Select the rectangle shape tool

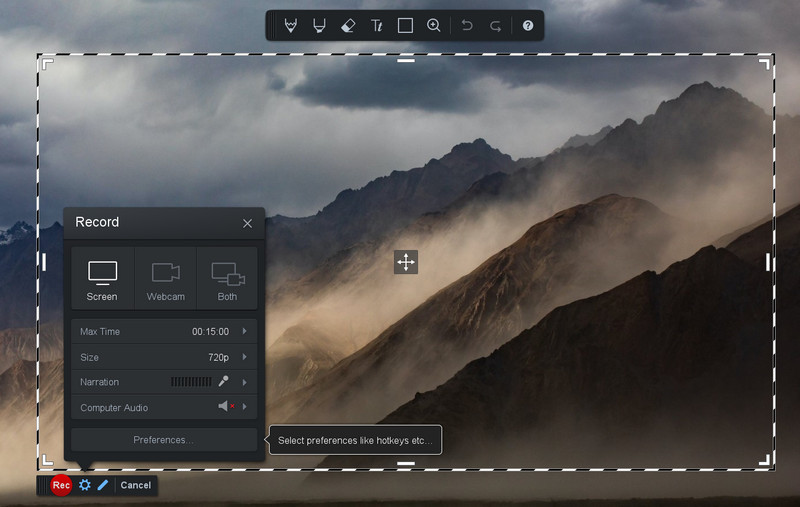pyautogui.click(x=405, y=26)
